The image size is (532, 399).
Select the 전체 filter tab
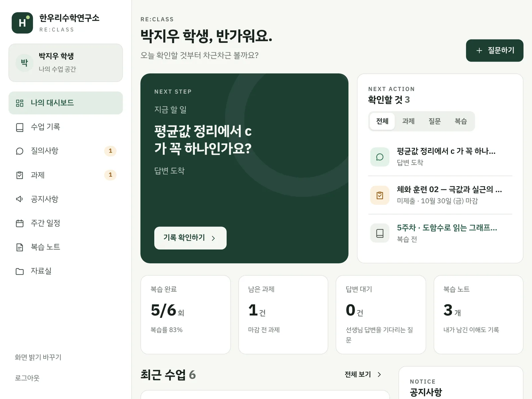click(x=382, y=121)
